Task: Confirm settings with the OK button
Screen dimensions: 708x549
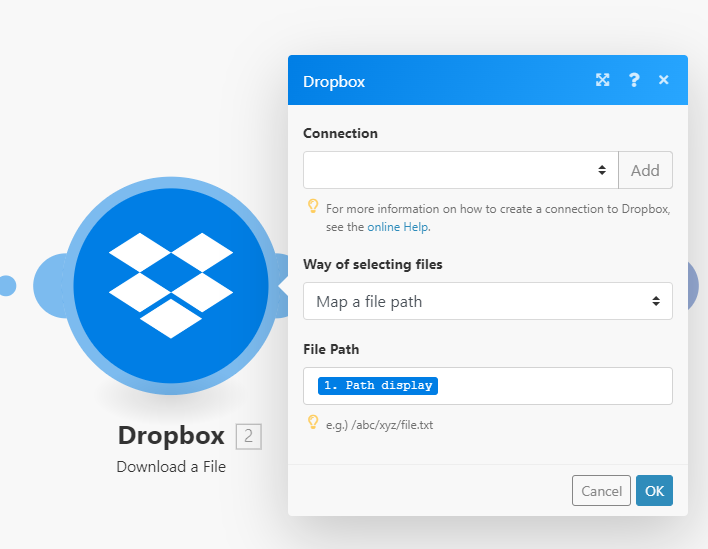Action: tap(654, 490)
